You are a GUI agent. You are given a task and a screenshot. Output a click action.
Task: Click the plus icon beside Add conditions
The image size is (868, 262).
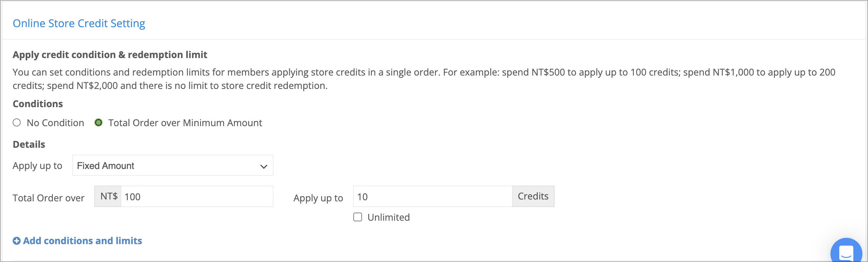[x=17, y=241]
